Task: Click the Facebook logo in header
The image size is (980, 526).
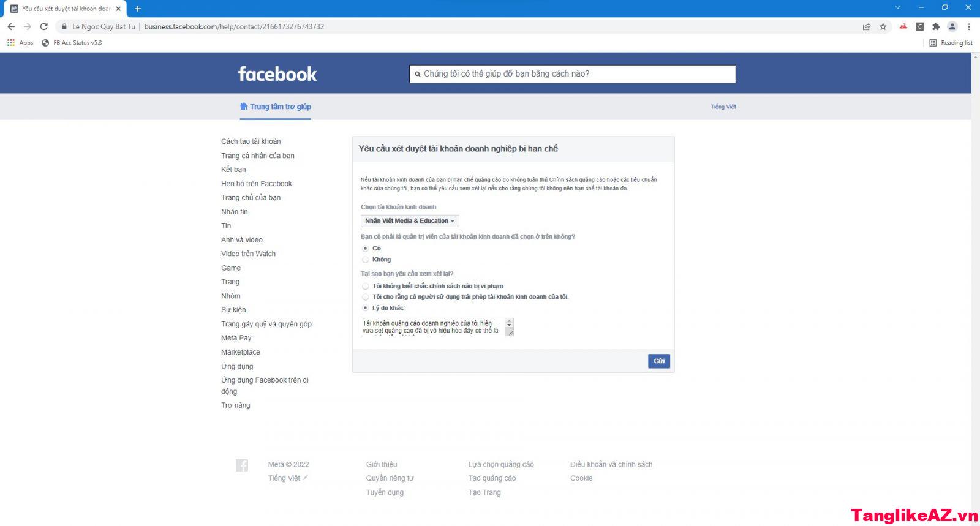Action: click(277, 74)
